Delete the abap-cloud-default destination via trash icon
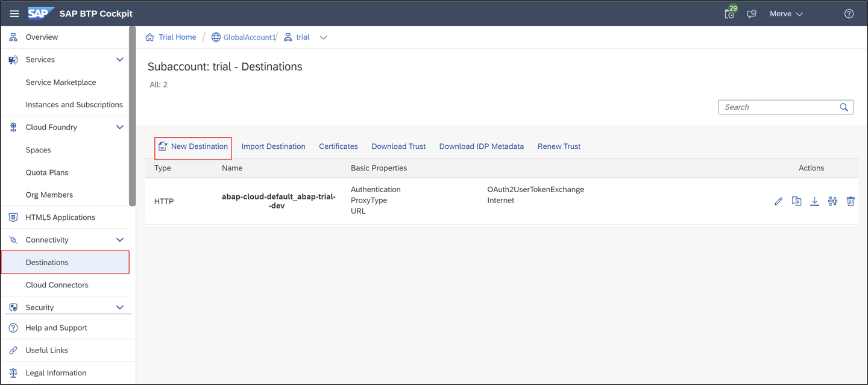The image size is (868, 385). [x=851, y=201]
